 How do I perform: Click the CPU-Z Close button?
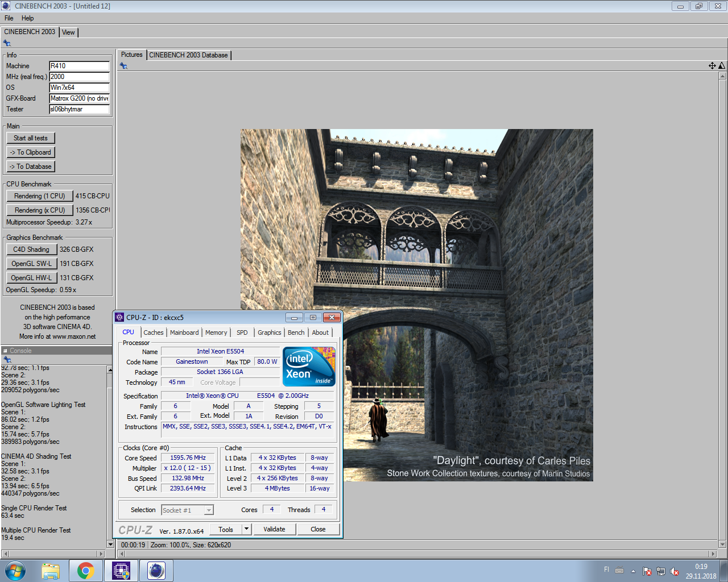pyautogui.click(x=318, y=529)
